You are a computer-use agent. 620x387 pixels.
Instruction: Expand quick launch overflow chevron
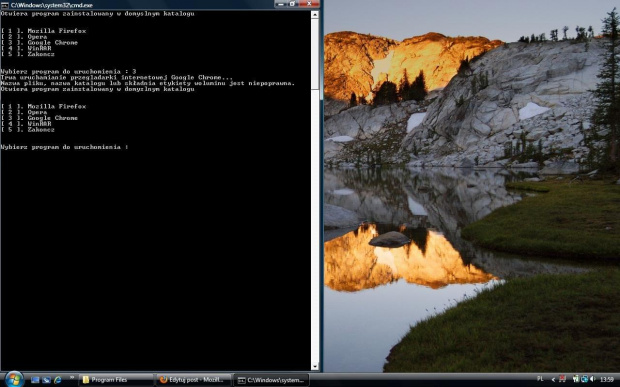tap(72, 378)
